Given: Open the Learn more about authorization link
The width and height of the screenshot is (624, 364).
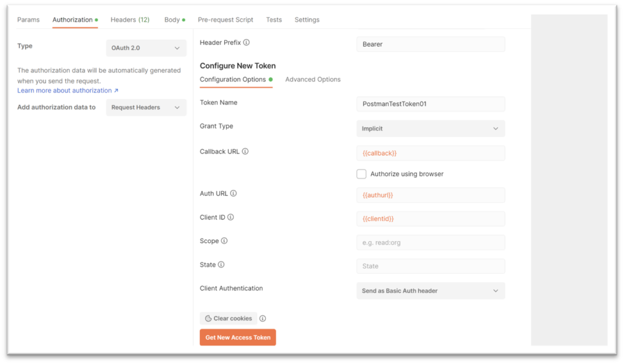Looking at the screenshot, I should point(64,90).
